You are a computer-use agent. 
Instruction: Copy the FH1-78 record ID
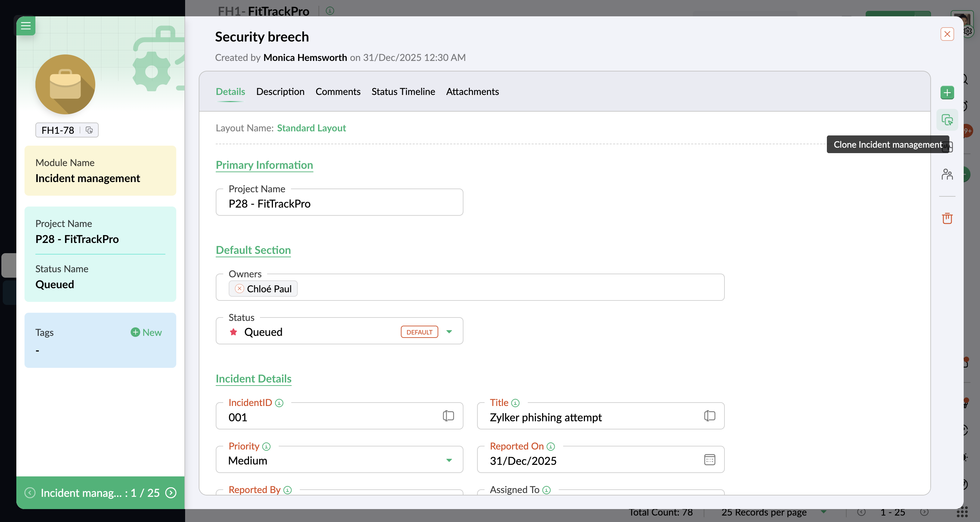click(x=89, y=130)
